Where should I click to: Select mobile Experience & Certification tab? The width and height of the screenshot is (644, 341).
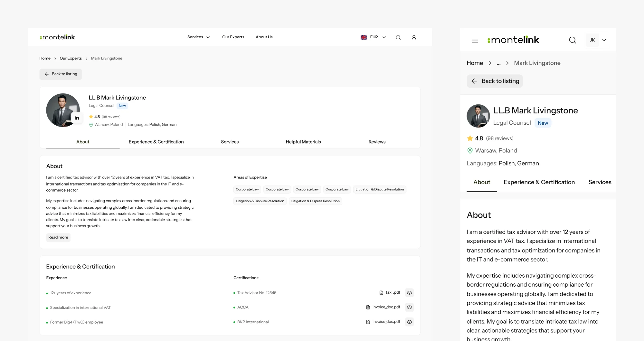click(539, 182)
